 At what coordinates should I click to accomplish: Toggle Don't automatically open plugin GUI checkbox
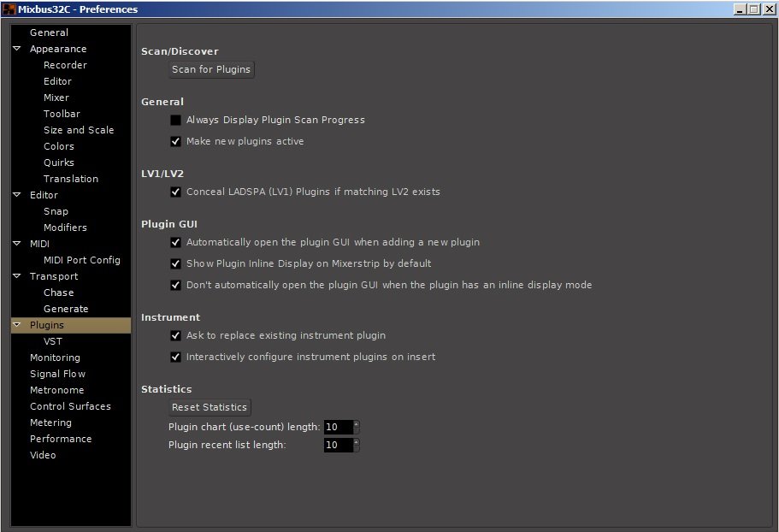point(175,285)
